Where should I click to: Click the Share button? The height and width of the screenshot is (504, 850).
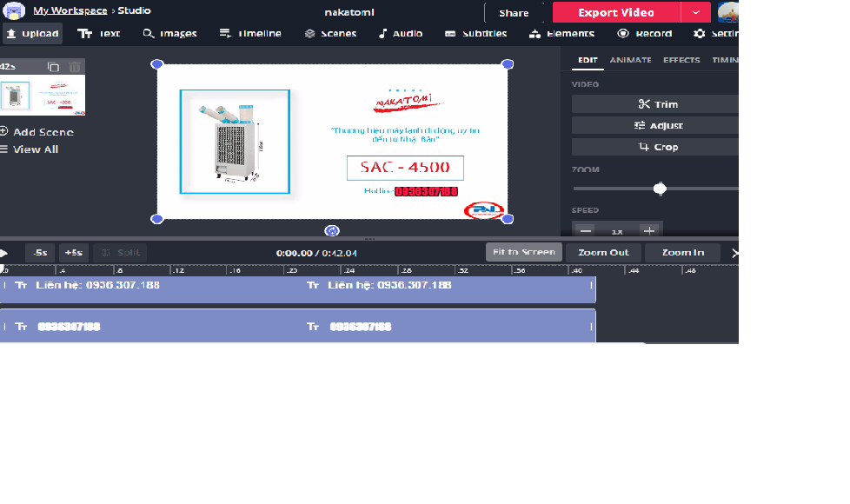(514, 12)
